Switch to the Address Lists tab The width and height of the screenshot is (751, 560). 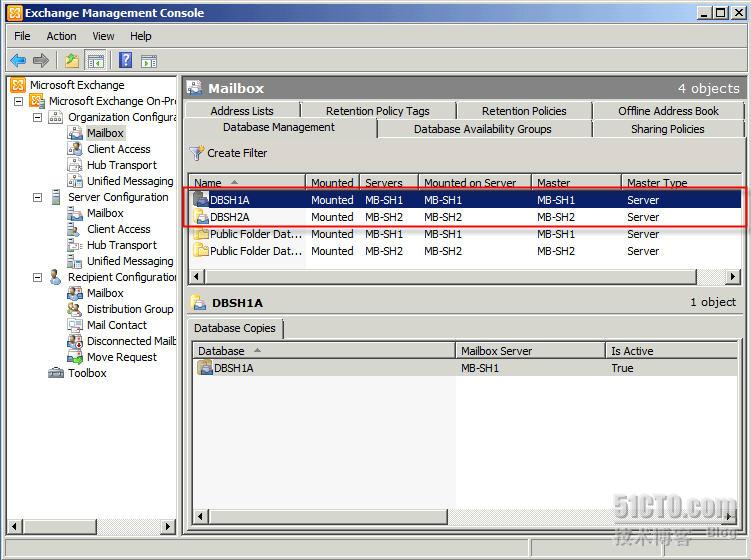[242, 111]
